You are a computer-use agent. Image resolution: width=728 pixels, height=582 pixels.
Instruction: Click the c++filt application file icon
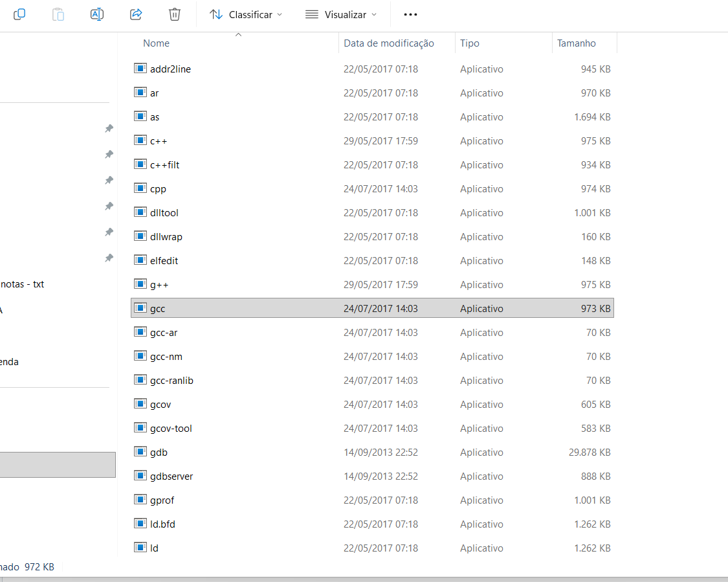click(x=140, y=164)
